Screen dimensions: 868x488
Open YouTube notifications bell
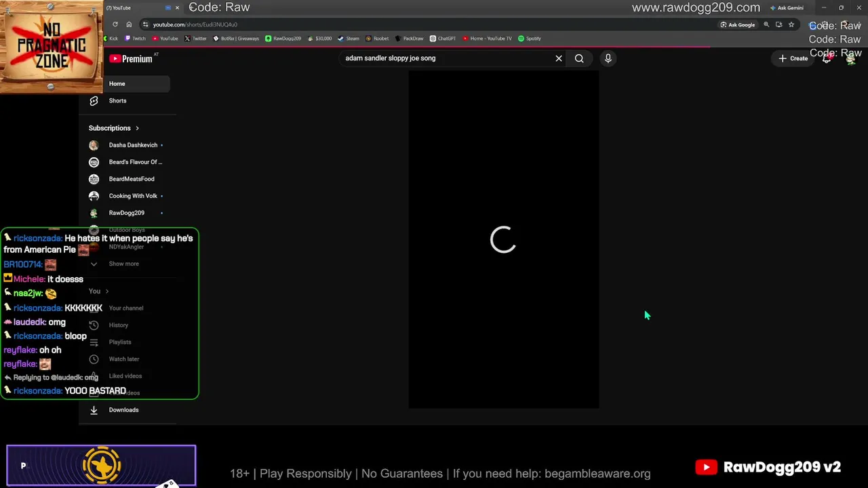point(827,58)
